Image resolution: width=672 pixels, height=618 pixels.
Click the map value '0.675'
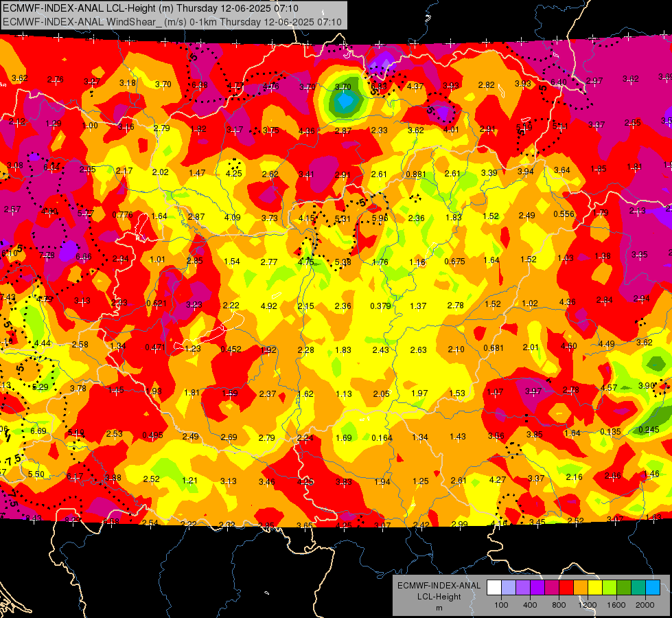pyautogui.click(x=454, y=261)
